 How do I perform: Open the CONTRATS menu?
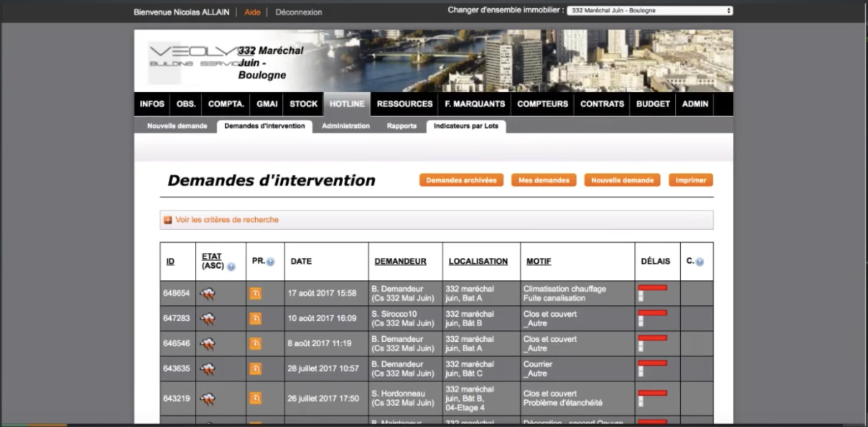coord(602,104)
